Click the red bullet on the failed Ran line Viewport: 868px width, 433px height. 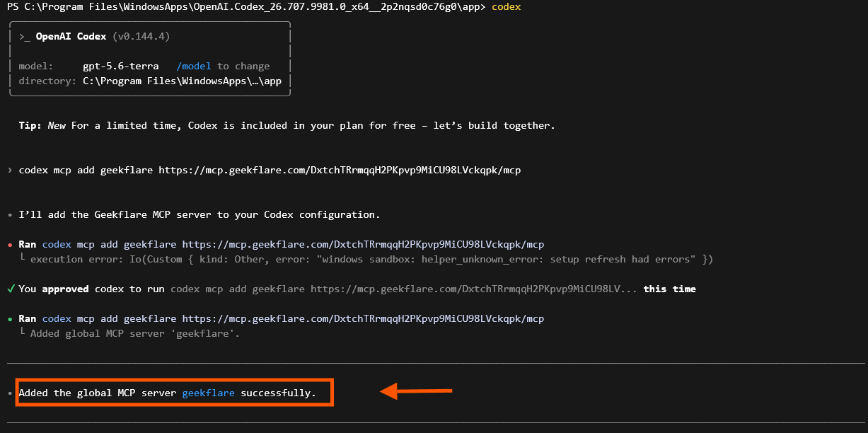pyautogui.click(x=10, y=245)
